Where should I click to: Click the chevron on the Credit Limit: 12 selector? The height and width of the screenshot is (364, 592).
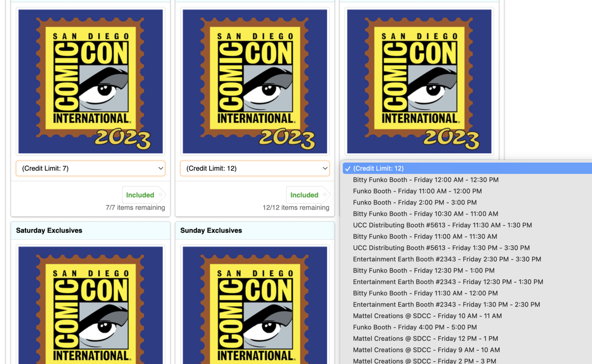pyautogui.click(x=325, y=168)
